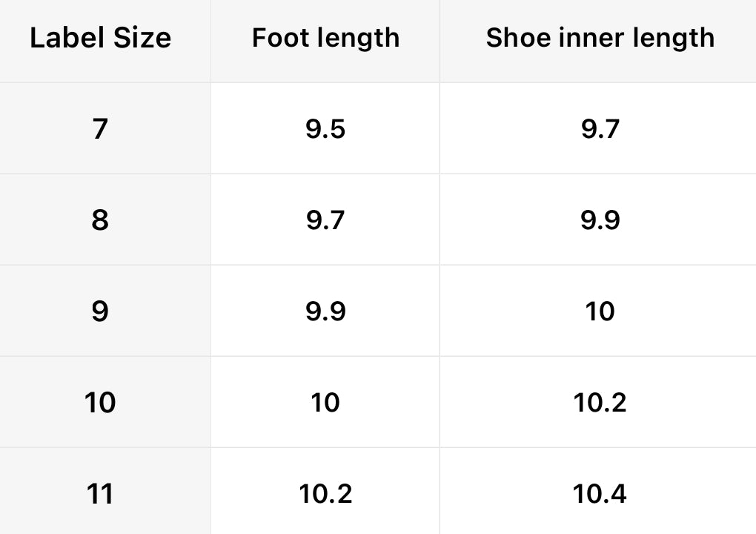Select label size 11 cell
Screen dimensions: 756x534
pos(100,493)
